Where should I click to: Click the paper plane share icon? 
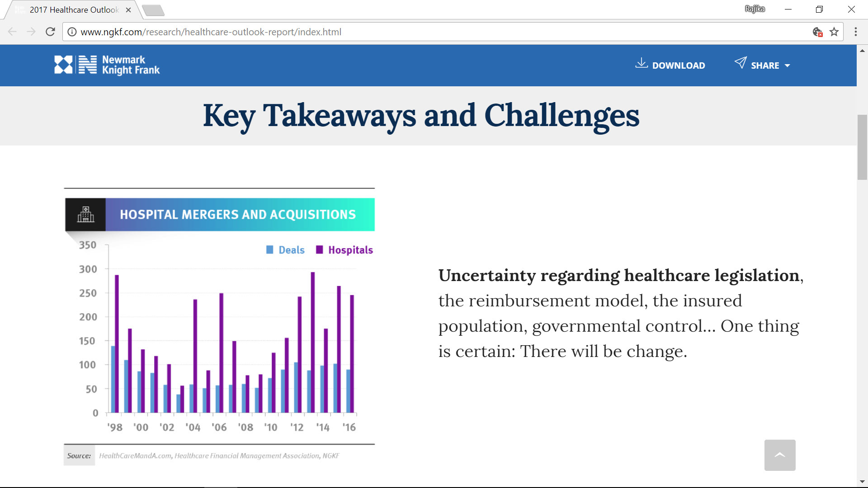point(740,63)
